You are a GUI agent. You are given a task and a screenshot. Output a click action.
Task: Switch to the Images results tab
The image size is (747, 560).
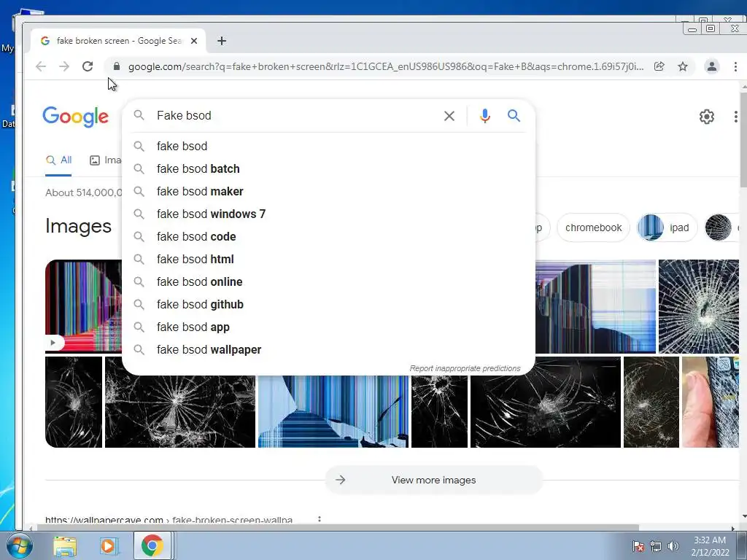(106, 160)
